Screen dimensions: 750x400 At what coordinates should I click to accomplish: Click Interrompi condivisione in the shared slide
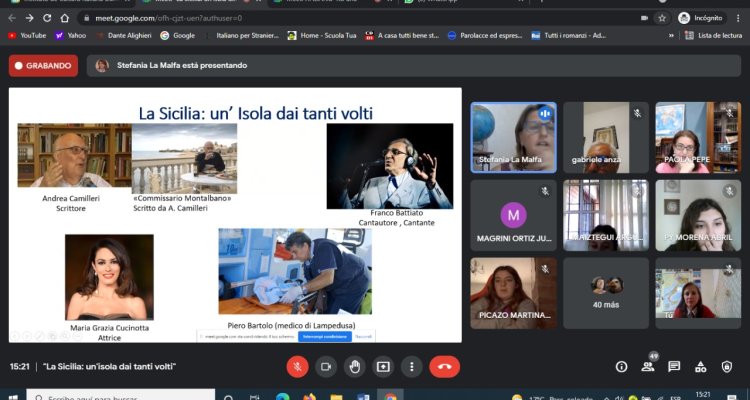point(325,337)
